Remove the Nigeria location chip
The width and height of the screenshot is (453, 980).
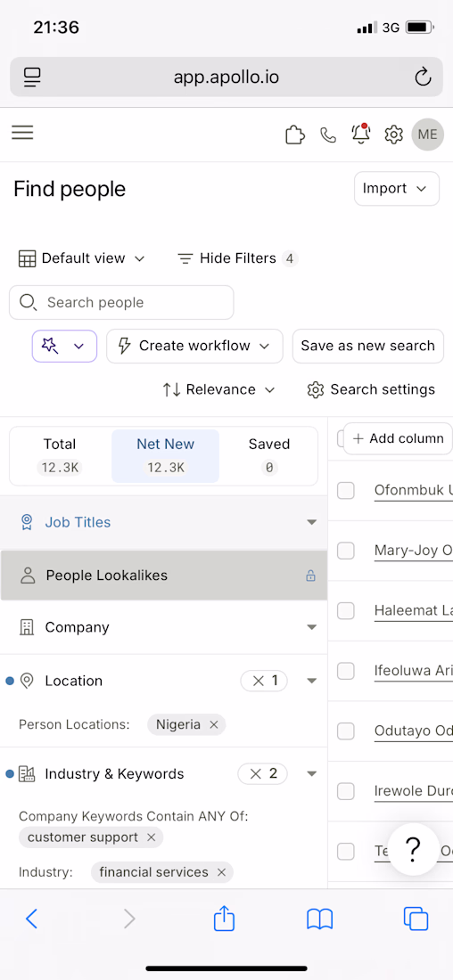point(213,725)
